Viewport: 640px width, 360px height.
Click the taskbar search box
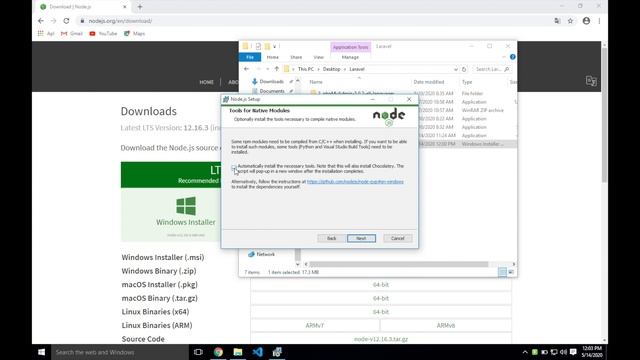[120, 352]
